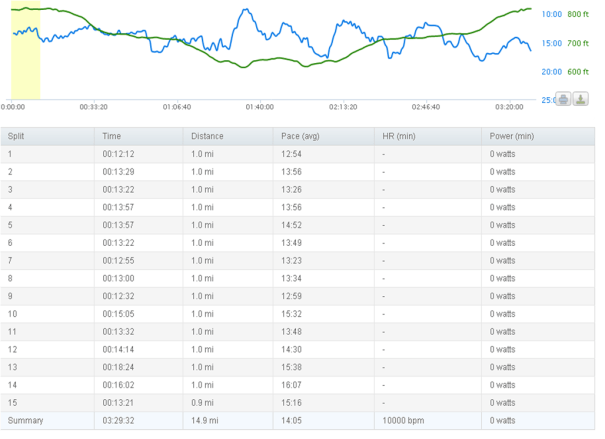This screenshot has width=605, height=439.
Task: Click the 01:40:00 time axis label
Action: pos(260,106)
